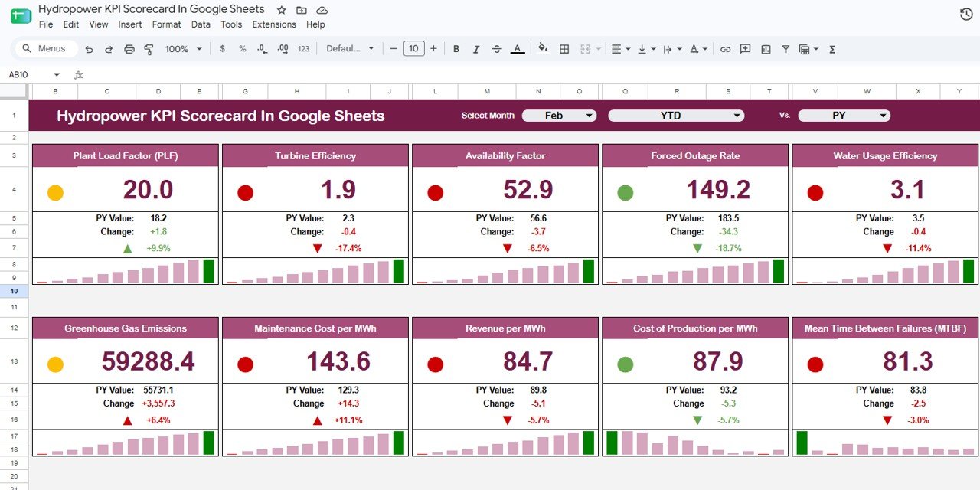980x490 pixels.
Task: Open the Google Sheets home icon
Action: point(21,16)
